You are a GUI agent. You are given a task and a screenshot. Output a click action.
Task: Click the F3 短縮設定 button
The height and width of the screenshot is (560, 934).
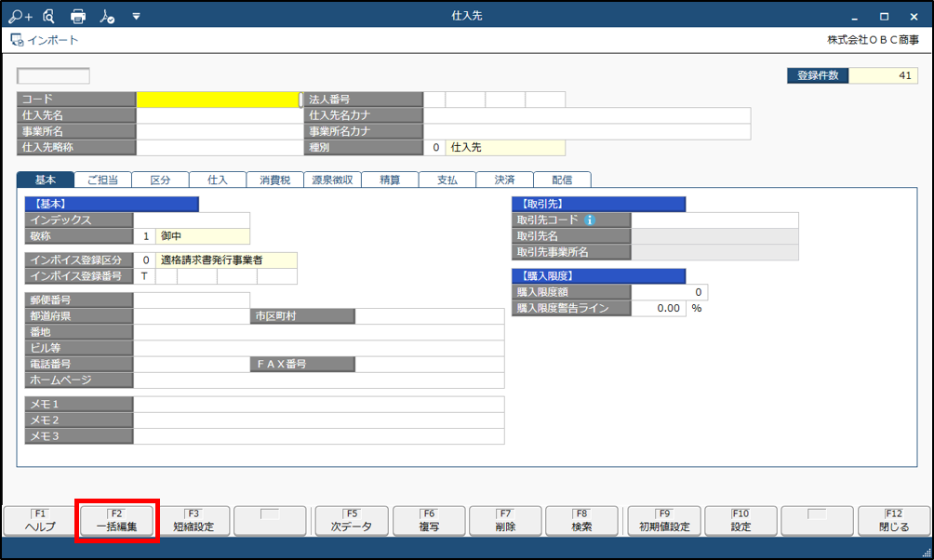pos(193,521)
